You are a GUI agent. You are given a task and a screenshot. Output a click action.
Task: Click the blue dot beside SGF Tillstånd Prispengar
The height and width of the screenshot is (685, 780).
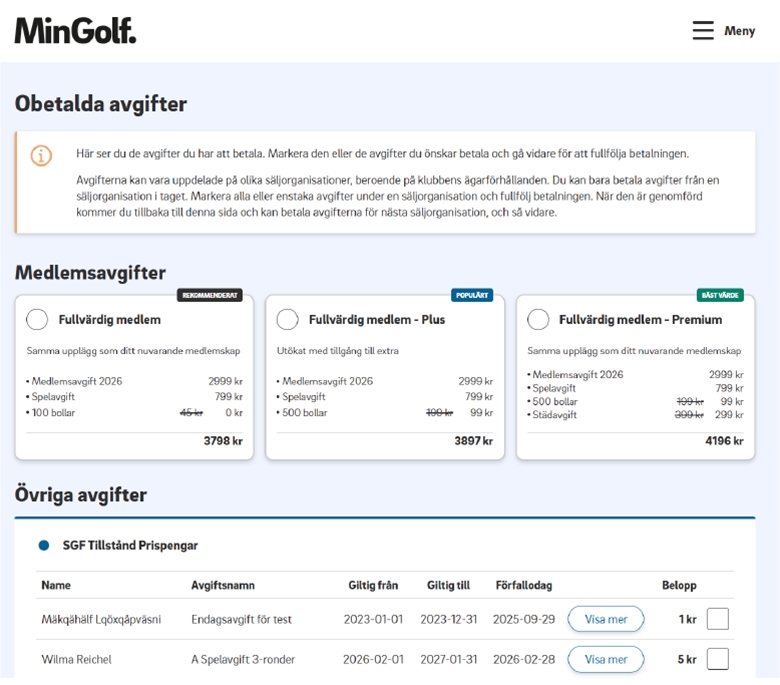pyautogui.click(x=43, y=545)
